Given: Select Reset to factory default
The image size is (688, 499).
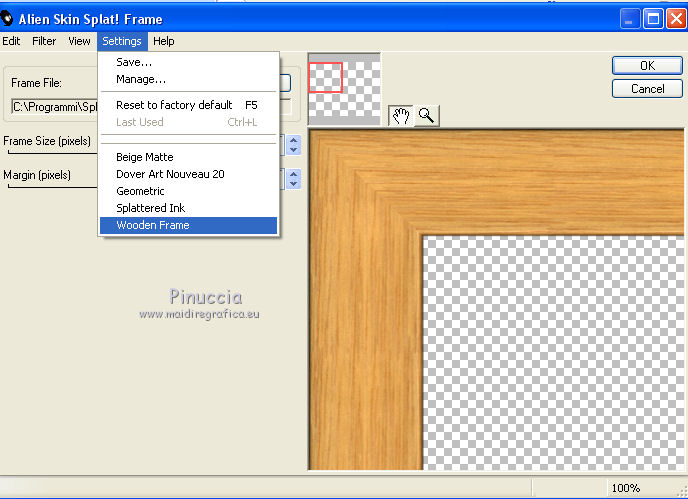Looking at the screenshot, I should coord(189,105).
